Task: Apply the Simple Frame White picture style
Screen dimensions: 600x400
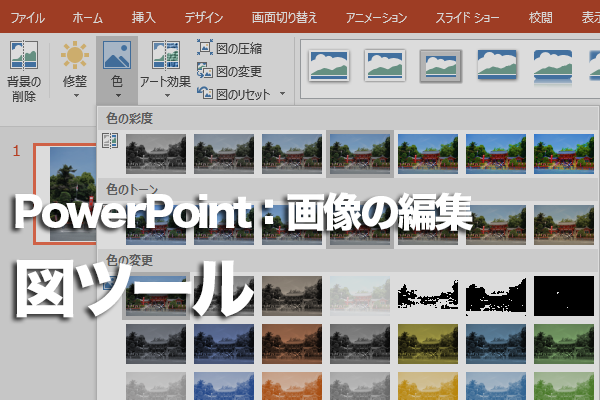Action: click(x=329, y=65)
